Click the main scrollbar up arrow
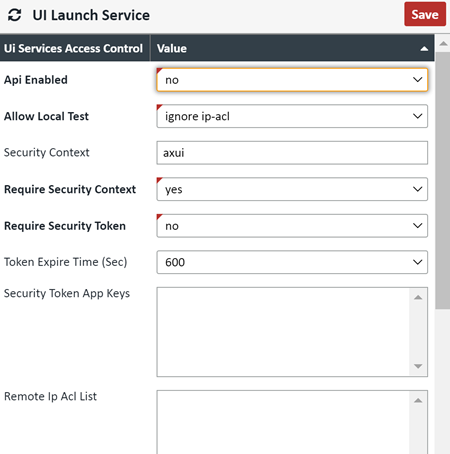Viewport: 450px width, 454px height. pos(443,43)
